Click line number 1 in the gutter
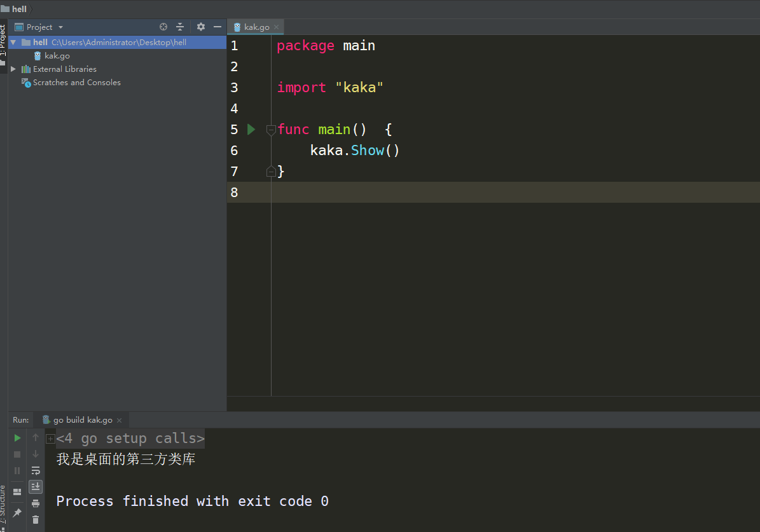 point(234,46)
